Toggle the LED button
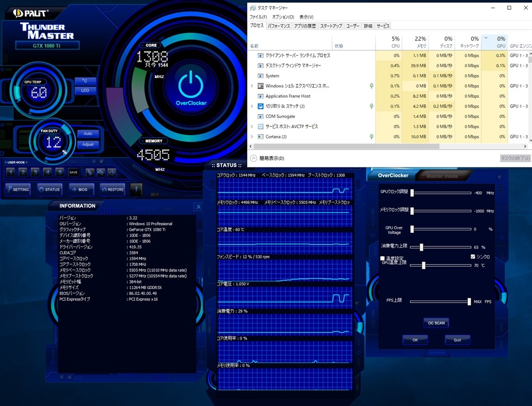This screenshot has width=532, height=406. click(x=85, y=90)
